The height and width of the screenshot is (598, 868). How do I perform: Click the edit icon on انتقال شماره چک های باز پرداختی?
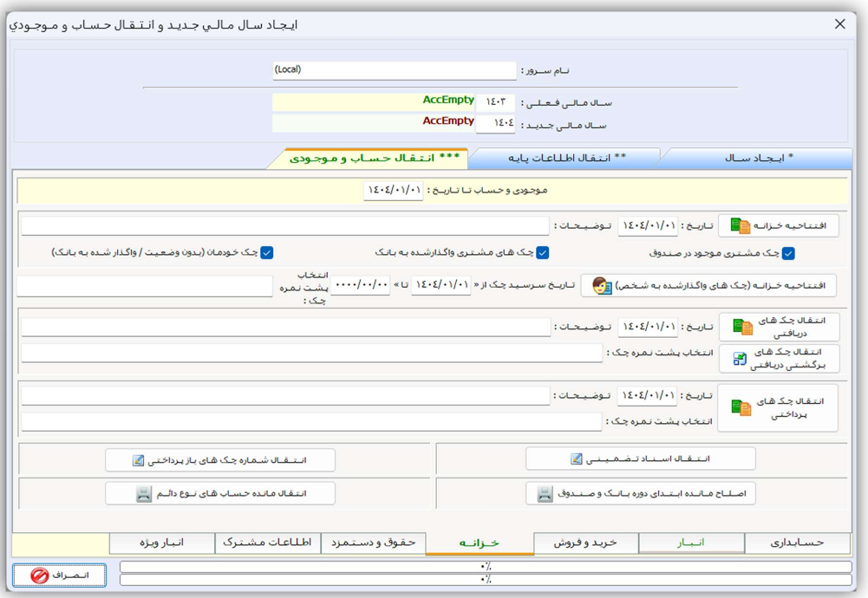coord(139,460)
